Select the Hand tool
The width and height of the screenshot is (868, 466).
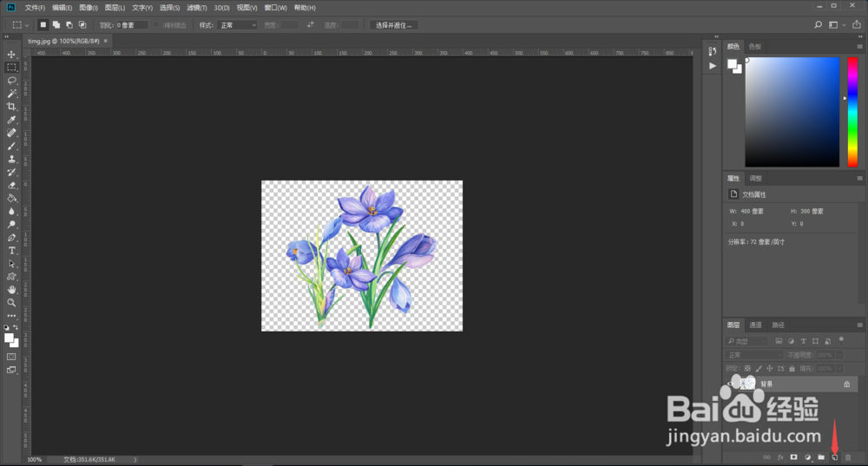click(11, 290)
